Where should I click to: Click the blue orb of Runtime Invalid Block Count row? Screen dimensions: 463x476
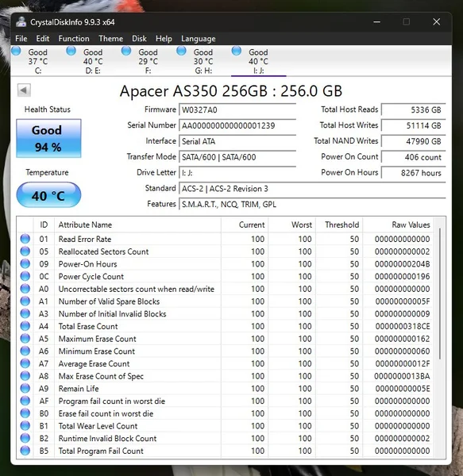[x=25, y=438]
